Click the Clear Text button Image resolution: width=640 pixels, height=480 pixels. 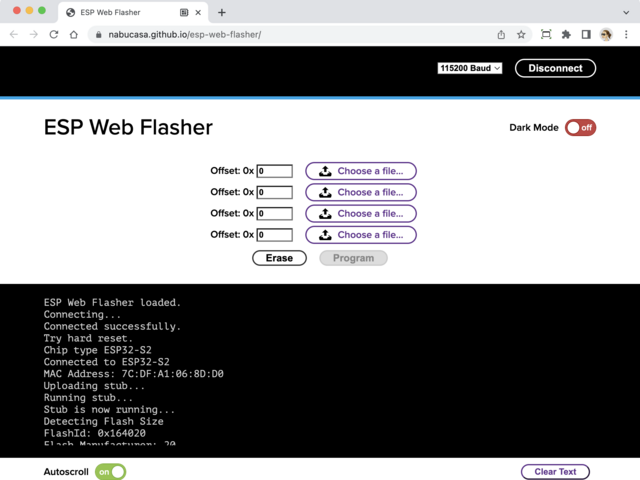(555, 472)
